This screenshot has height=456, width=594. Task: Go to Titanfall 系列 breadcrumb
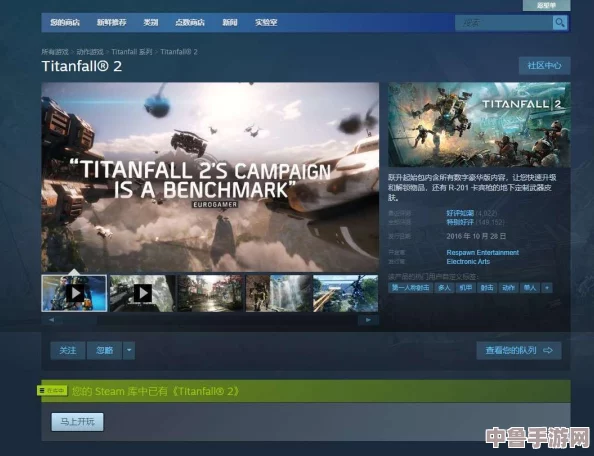(132, 52)
